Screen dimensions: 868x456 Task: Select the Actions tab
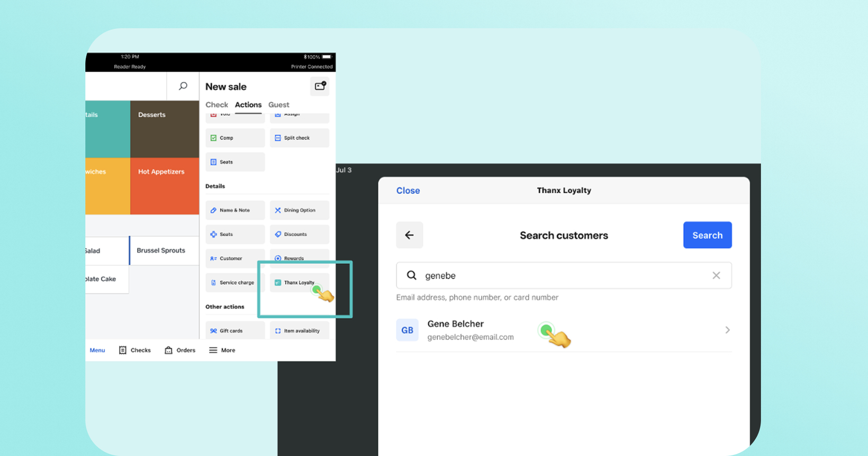248,105
